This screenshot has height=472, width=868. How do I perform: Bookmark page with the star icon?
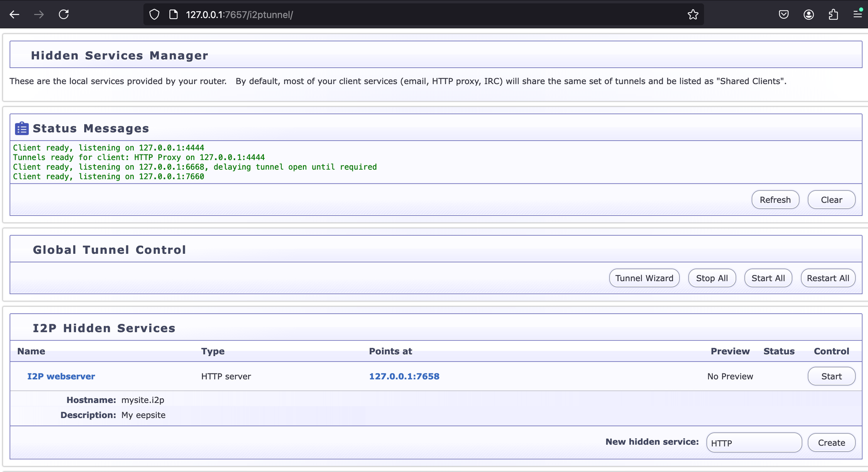coord(693,14)
